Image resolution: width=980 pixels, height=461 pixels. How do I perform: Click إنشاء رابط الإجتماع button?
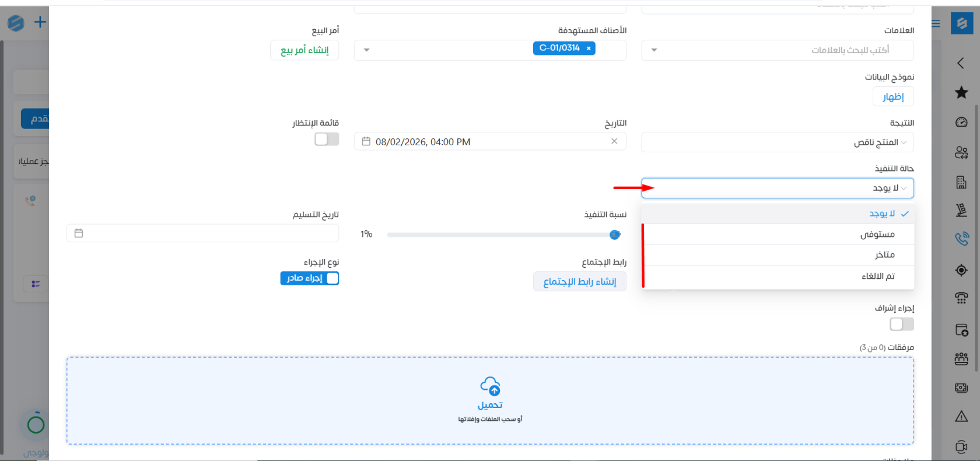[x=580, y=281]
